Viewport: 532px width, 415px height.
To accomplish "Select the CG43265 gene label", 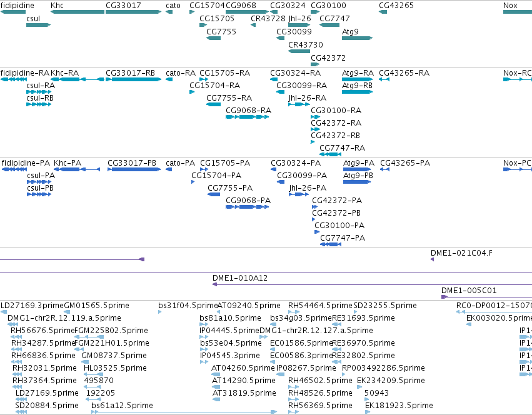I will pos(396,6).
